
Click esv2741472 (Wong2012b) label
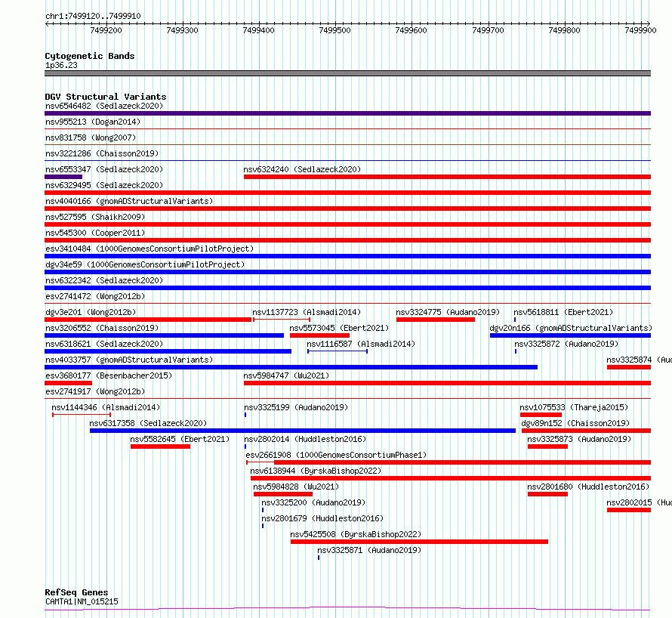coord(95,296)
